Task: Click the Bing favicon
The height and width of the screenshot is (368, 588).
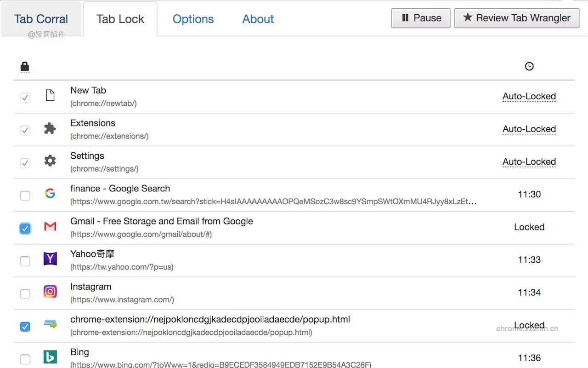Action: tap(50, 357)
